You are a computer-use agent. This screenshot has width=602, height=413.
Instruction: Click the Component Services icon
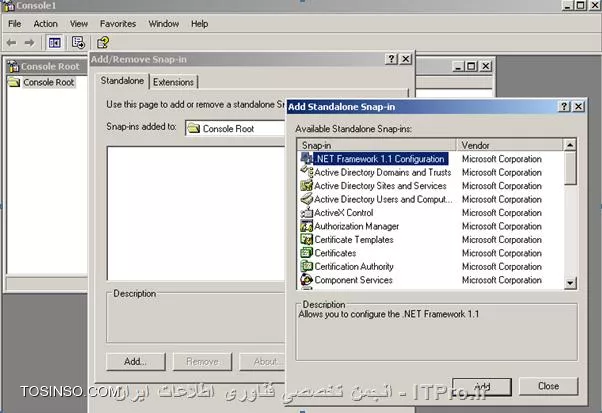(306, 280)
